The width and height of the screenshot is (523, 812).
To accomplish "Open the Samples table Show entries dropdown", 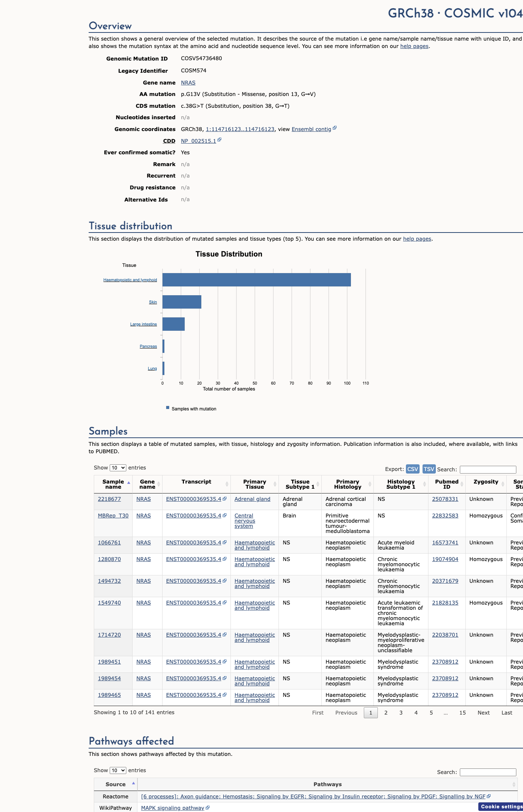I will pyautogui.click(x=118, y=468).
